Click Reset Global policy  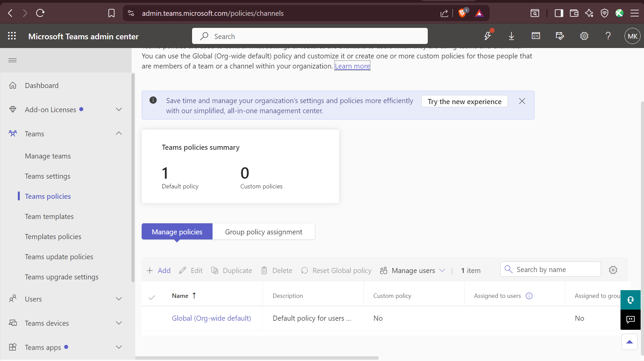pyautogui.click(x=336, y=270)
